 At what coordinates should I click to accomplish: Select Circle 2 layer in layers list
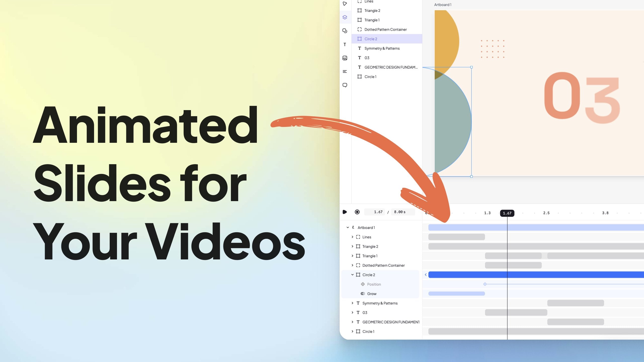point(387,39)
